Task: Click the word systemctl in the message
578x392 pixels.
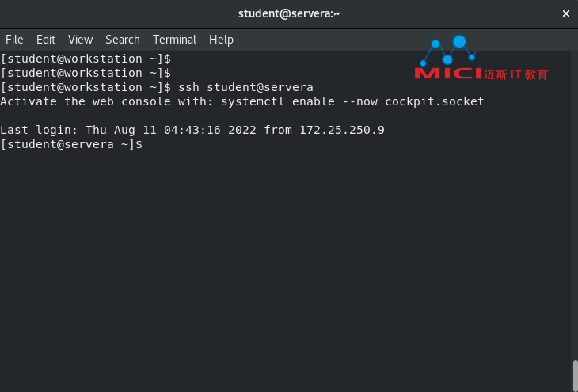Action: 253,102
